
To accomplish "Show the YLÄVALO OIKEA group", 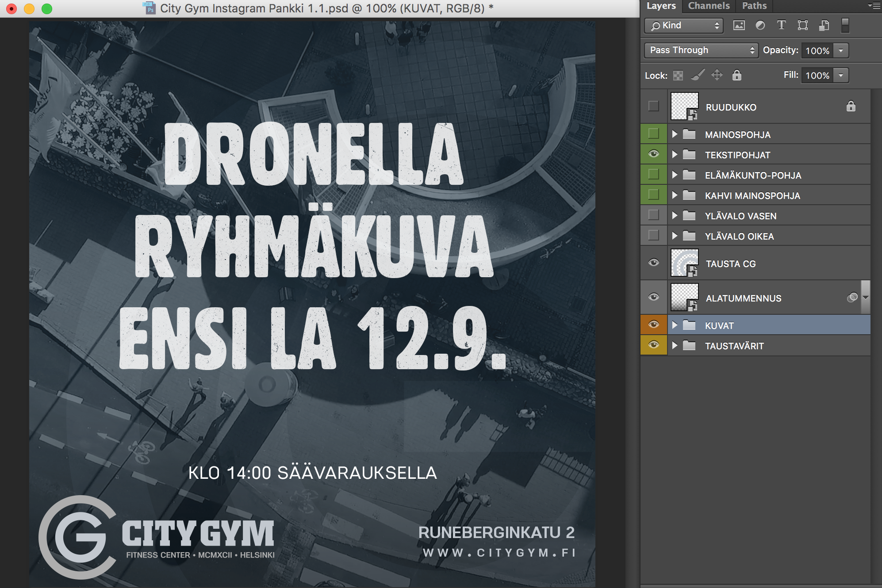I will tap(653, 235).
